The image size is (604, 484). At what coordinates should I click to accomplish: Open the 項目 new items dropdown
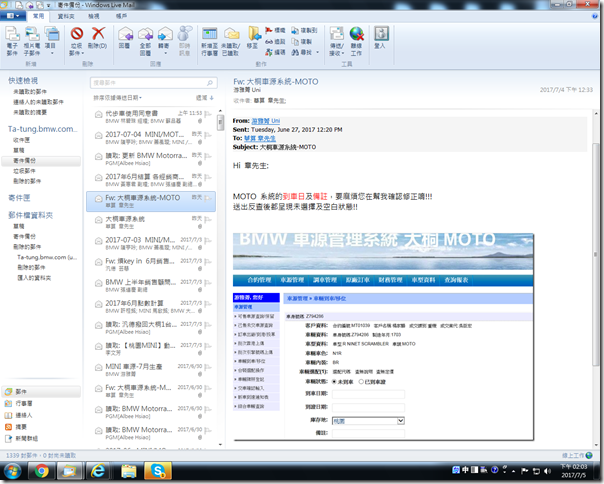(51, 41)
